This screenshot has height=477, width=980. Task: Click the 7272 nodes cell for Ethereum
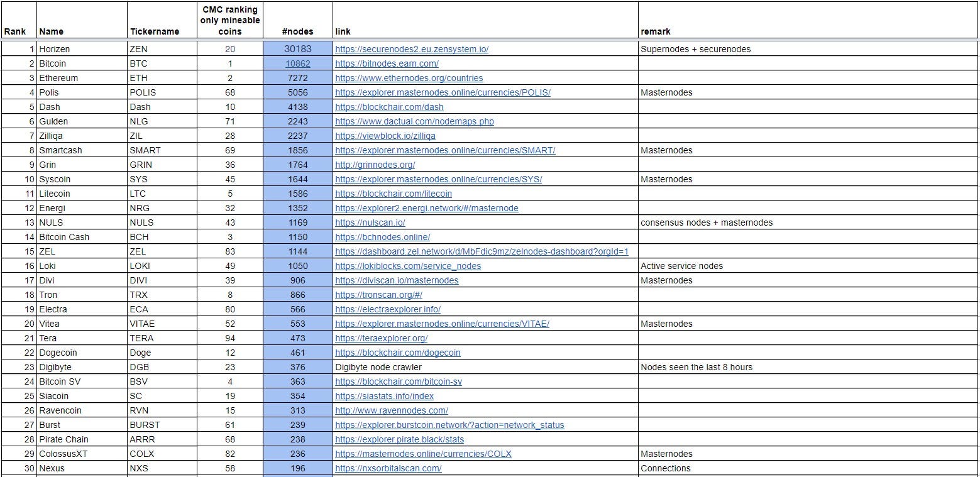[x=298, y=78]
